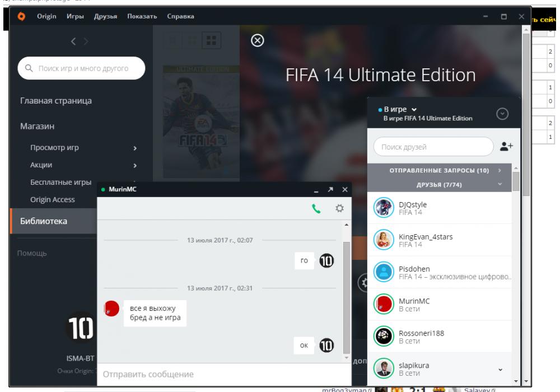Click DJQstyle avatar
Image resolution: width=560 pixels, height=392 pixels.
384,208
